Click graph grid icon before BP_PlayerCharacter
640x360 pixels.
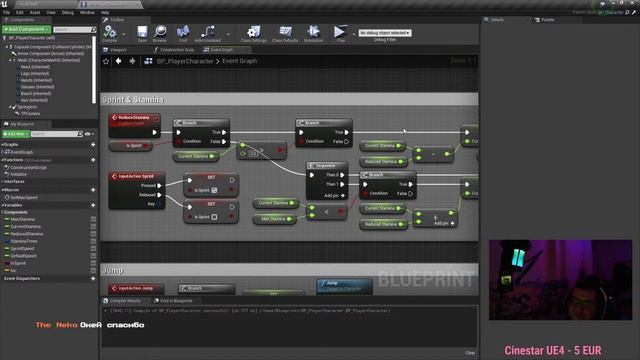(x=148, y=61)
